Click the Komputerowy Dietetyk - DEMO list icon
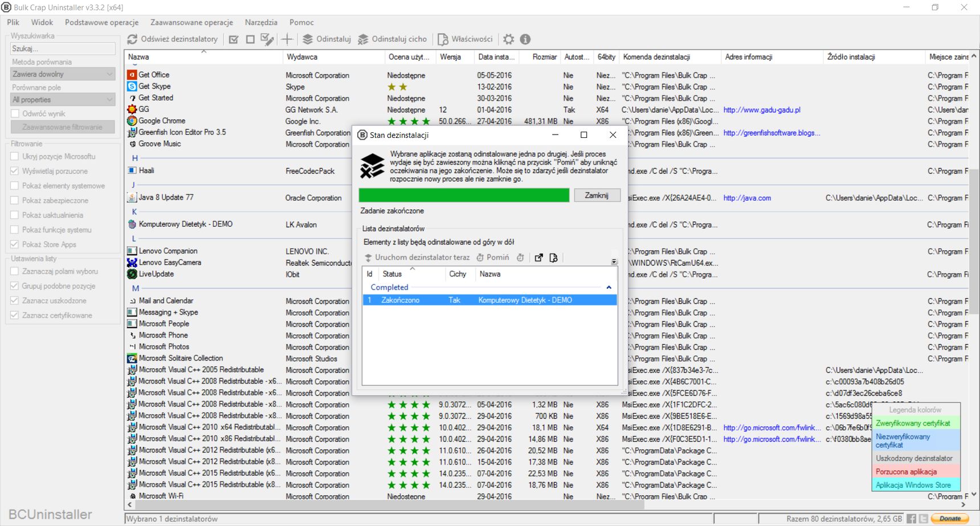 [x=132, y=224]
